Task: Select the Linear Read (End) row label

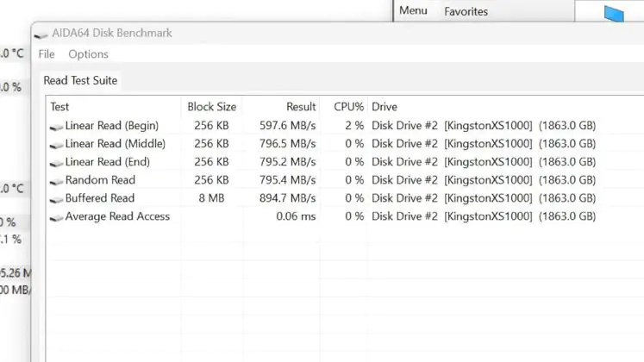Action: (x=108, y=162)
